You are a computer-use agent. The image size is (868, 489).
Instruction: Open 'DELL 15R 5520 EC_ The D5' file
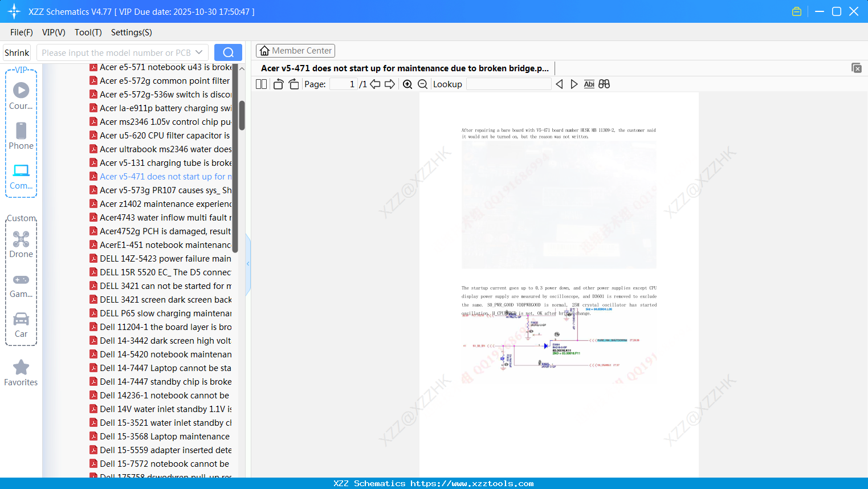coord(161,272)
